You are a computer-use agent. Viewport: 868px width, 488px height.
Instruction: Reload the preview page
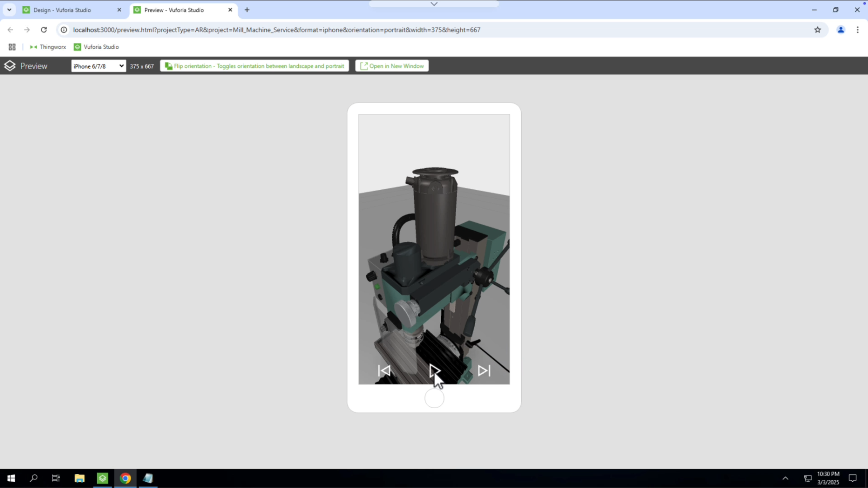point(44,30)
